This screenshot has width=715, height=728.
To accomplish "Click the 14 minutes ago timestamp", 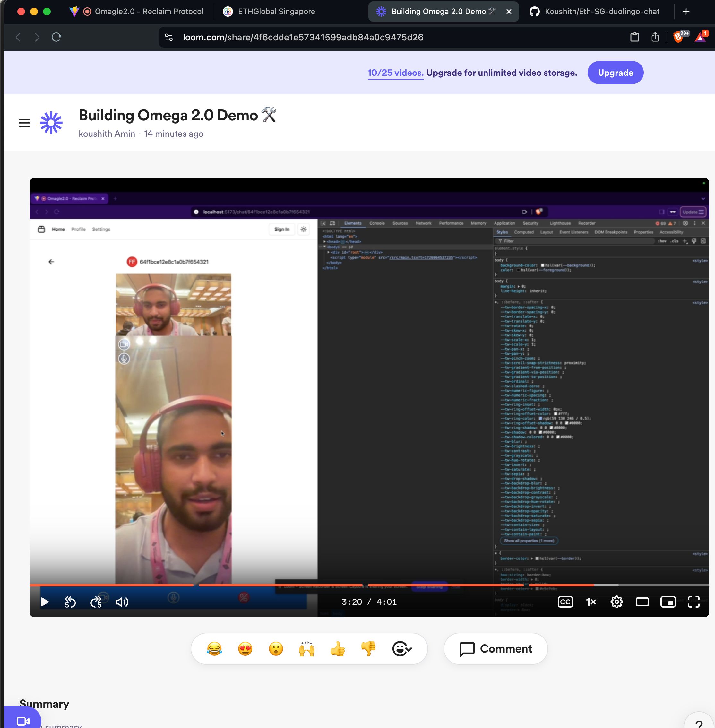I will pyautogui.click(x=174, y=134).
